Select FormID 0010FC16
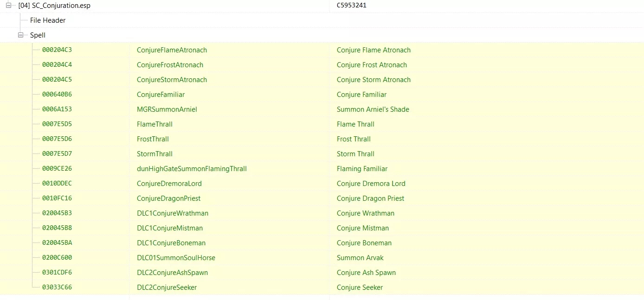 coord(57,198)
